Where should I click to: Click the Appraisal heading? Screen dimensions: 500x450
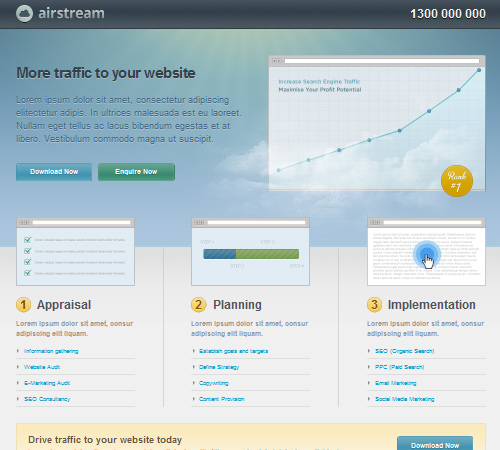(x=64, y=305)
